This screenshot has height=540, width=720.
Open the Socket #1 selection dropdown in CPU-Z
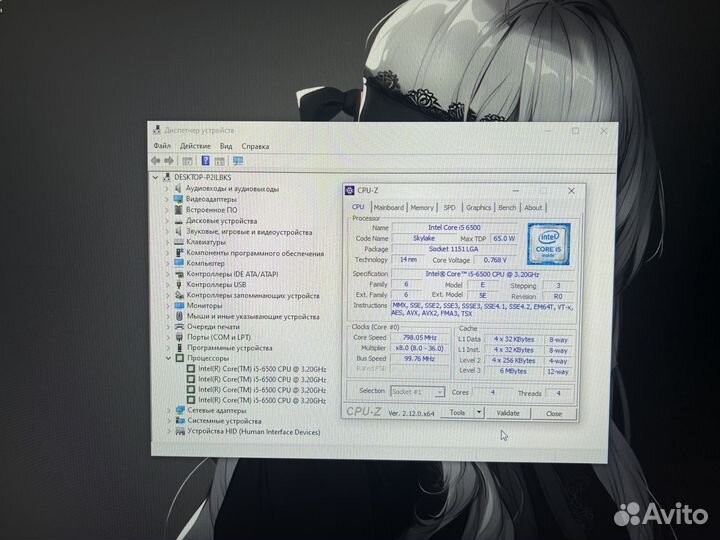(439, 392)
